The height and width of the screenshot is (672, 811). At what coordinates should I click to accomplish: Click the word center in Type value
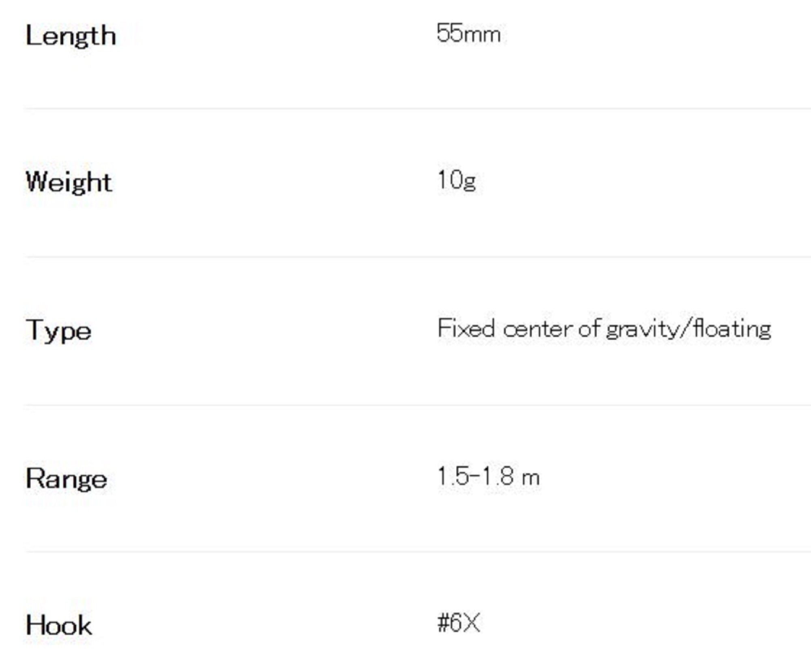coord(538,329)
